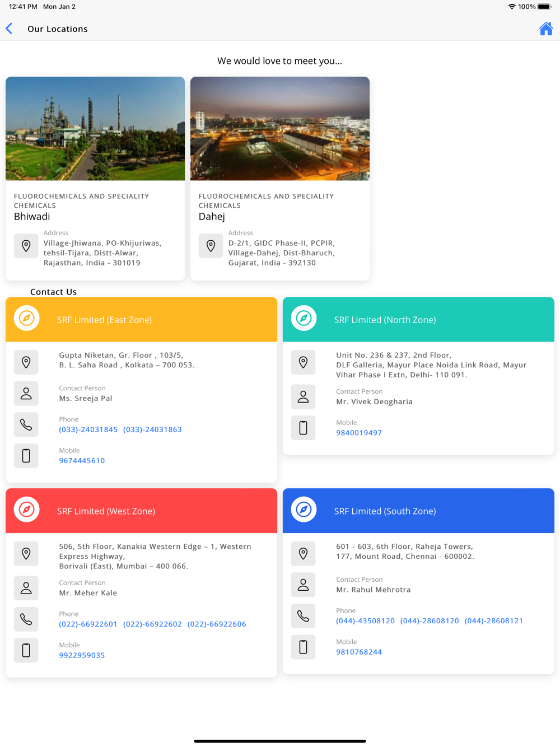560x747 pixels.
Task: Call South Zone phone (044)-28608121
Action: (494, 621)
